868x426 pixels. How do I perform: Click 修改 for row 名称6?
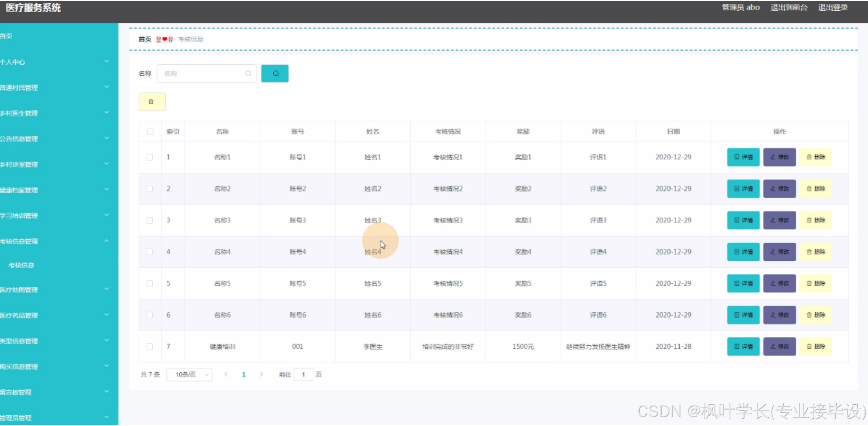[779, 315]
